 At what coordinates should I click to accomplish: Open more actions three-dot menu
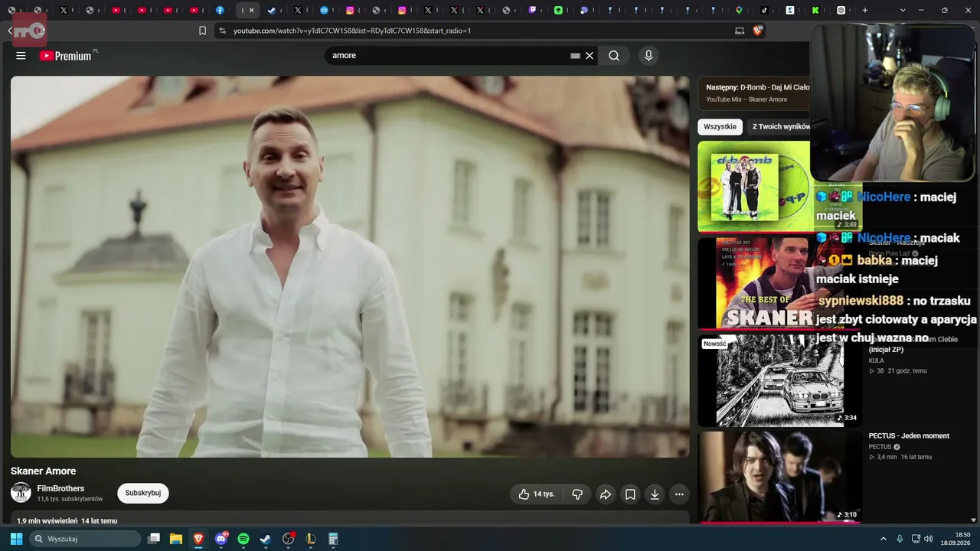(x=679, y=494)
